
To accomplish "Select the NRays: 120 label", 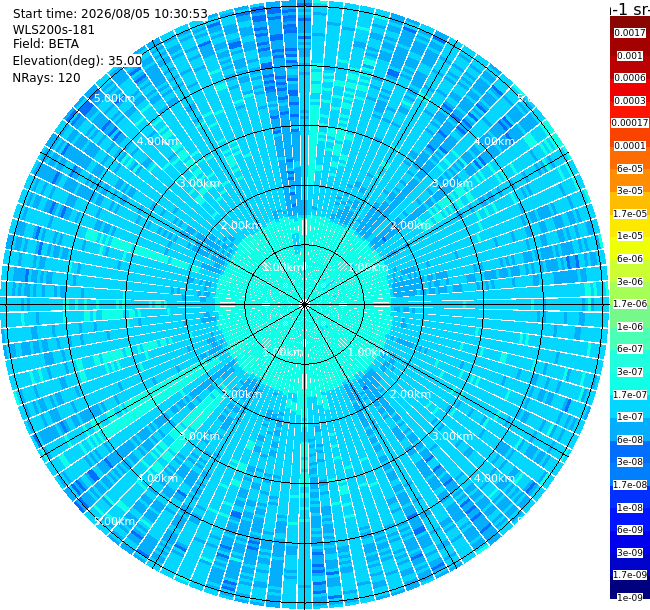I will coord(46,78).
